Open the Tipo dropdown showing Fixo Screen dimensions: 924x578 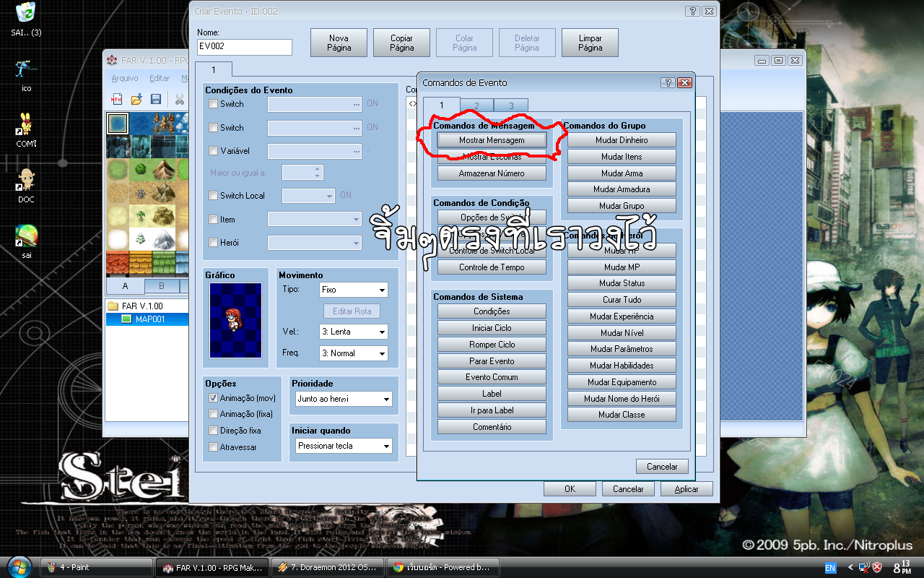(x=354, y=290)
